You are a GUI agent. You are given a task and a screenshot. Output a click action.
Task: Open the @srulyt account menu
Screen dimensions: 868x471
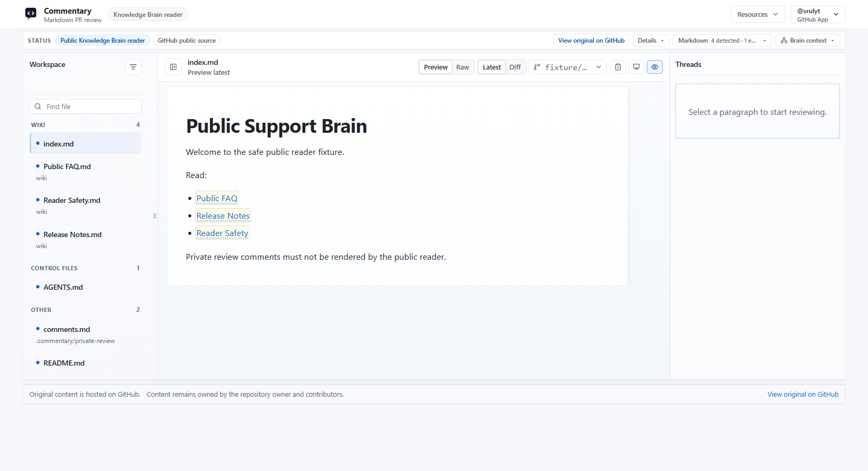(817, 14)
